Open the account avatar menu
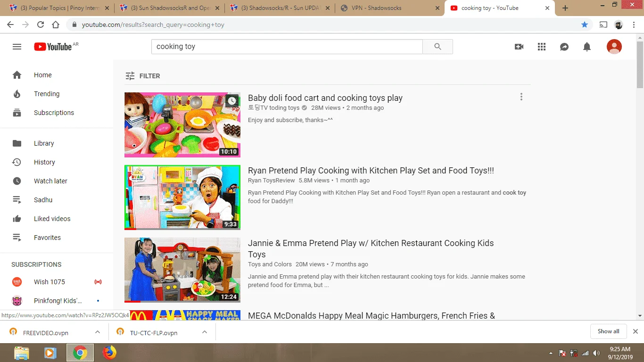 (614, 47)
